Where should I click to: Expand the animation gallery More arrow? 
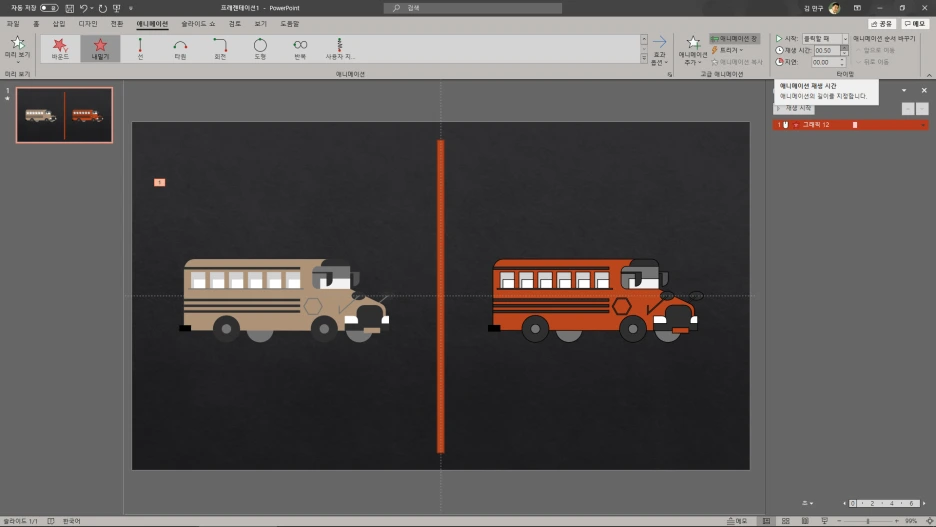pyautogui.click(x=644, y=58)
